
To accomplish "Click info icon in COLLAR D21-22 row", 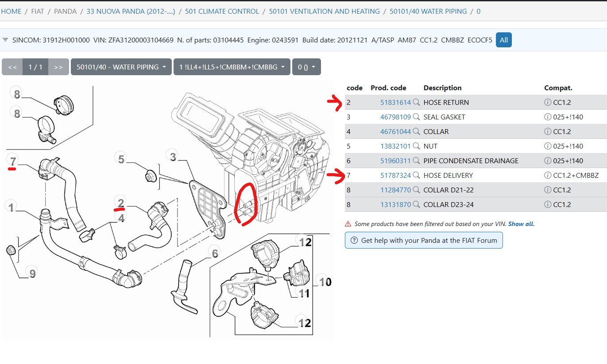I will click(x=548, y=190).
